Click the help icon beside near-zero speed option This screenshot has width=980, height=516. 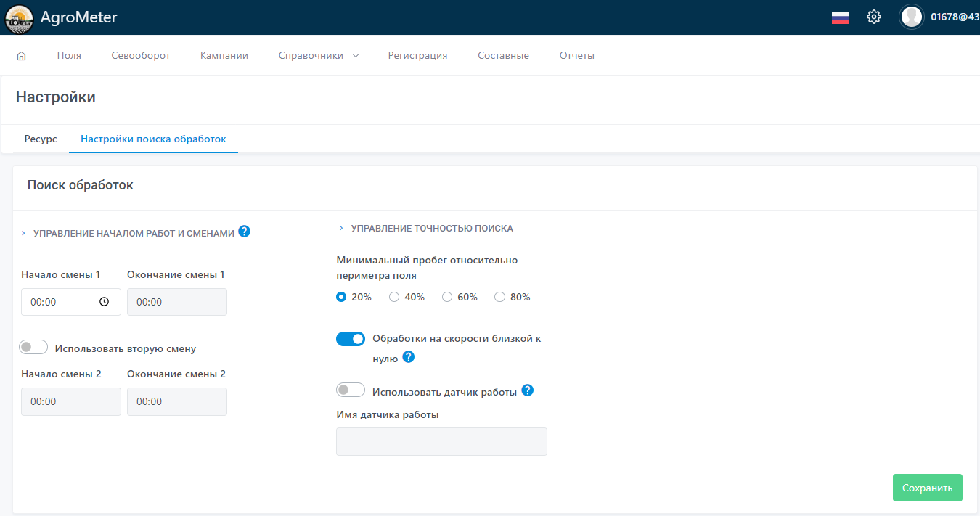pos(408,356)
